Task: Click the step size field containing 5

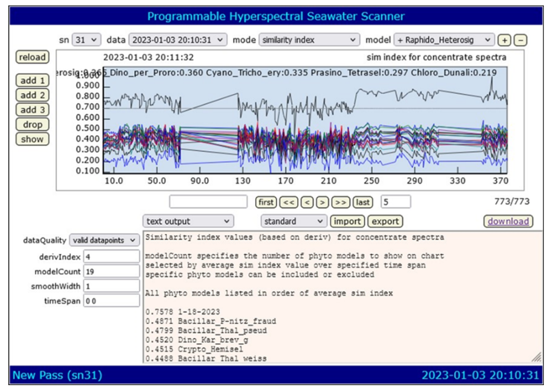Action: pos(396,202)
